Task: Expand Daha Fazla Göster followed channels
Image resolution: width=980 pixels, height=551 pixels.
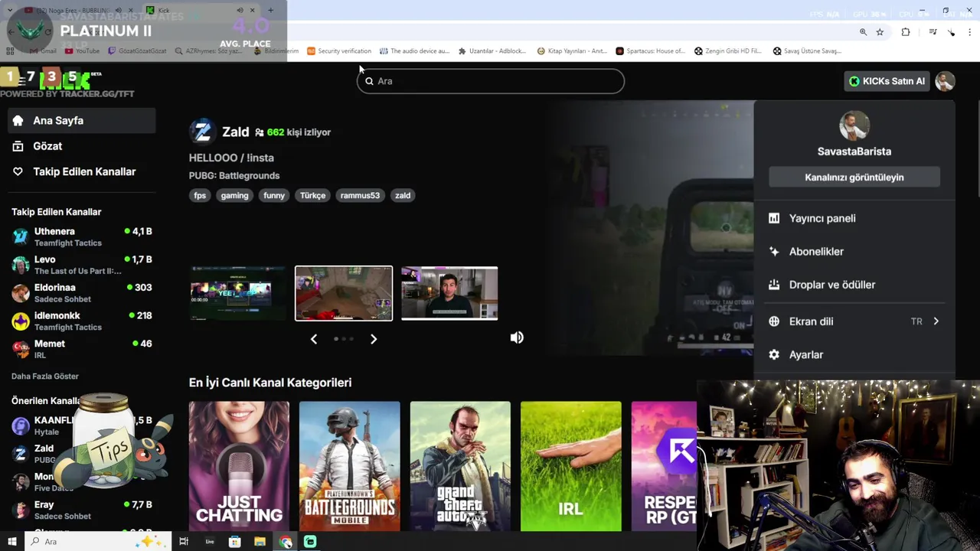Action: pyautogui.click(x=45, y=377)
